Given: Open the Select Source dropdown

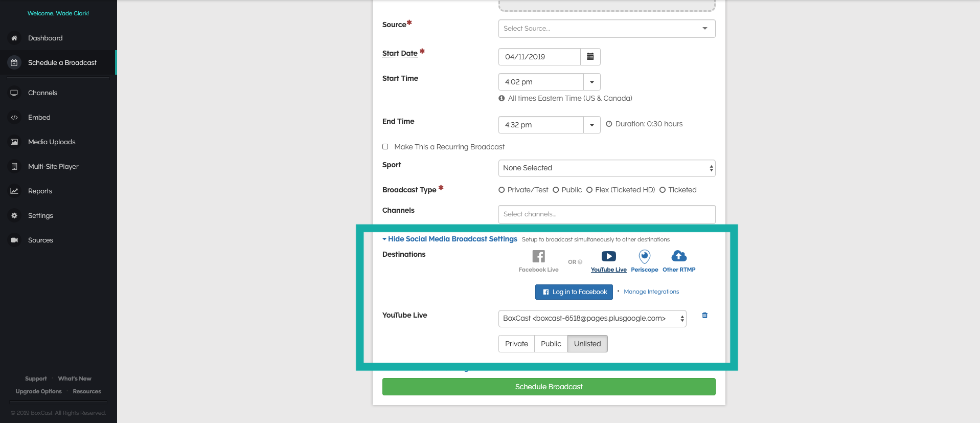Looking at the screenshot, I should coord(607,29).
